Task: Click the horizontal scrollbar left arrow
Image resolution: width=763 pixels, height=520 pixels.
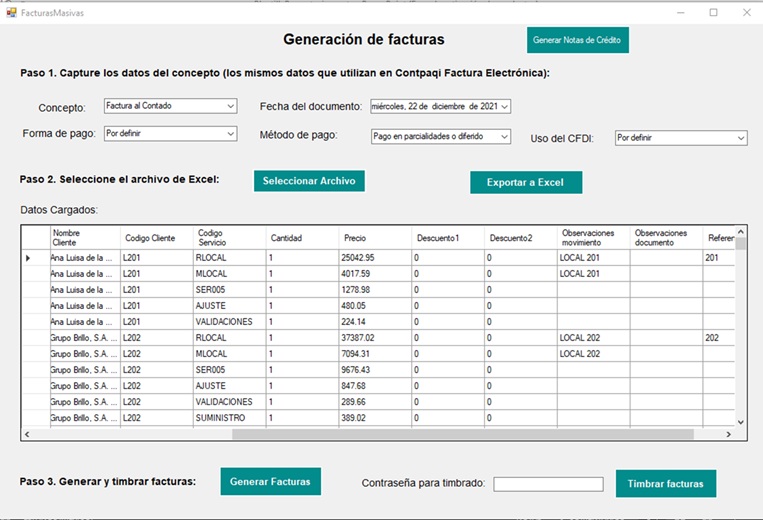Action: pyautogui.click(x=27, y=435)
